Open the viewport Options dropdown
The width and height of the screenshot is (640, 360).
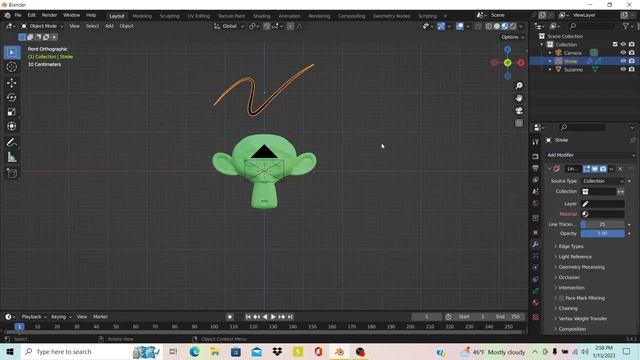[x=513, y=37]
